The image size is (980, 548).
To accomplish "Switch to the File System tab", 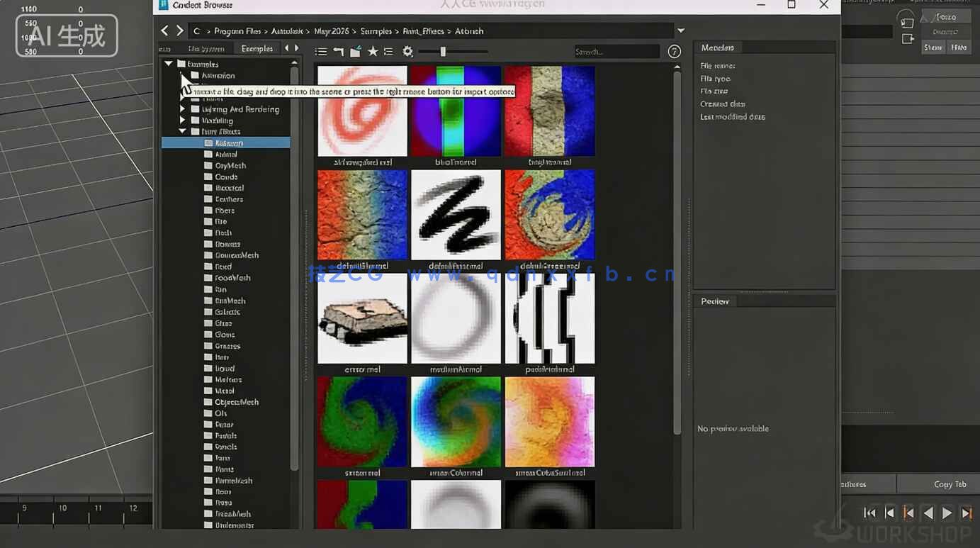I will click(206, 48).
